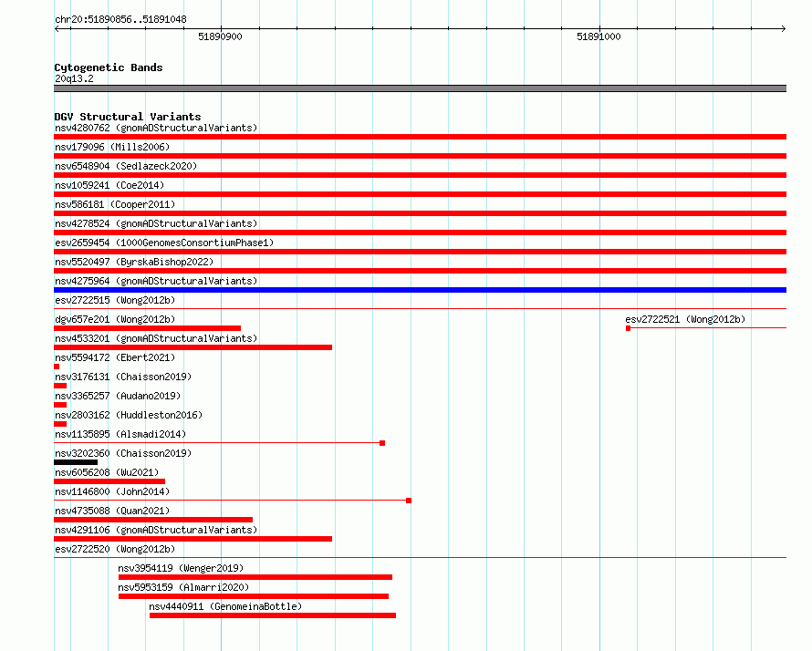Viewport: 812px width, 651px height.
Task: Open esv2659454 (1000GenomesConsortiumPhase1) entry
Action: pos(164,243)
